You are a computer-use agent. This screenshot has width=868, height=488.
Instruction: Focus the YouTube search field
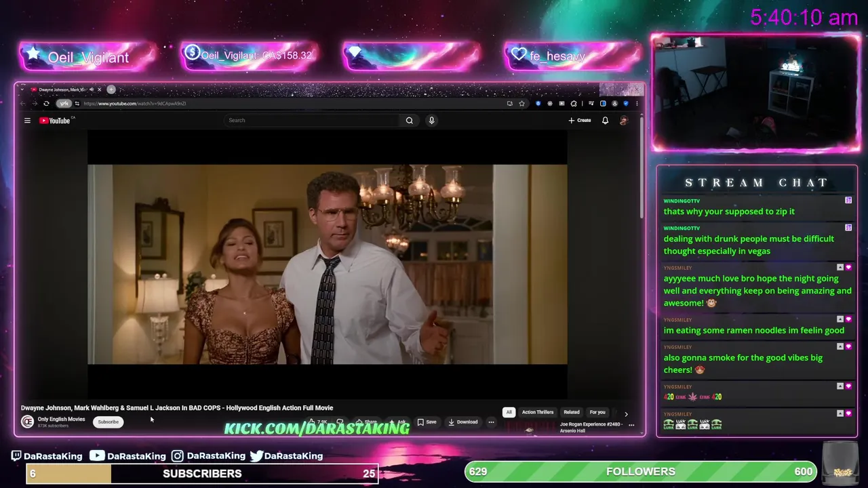pyautogui.click(x=312, y=120)
